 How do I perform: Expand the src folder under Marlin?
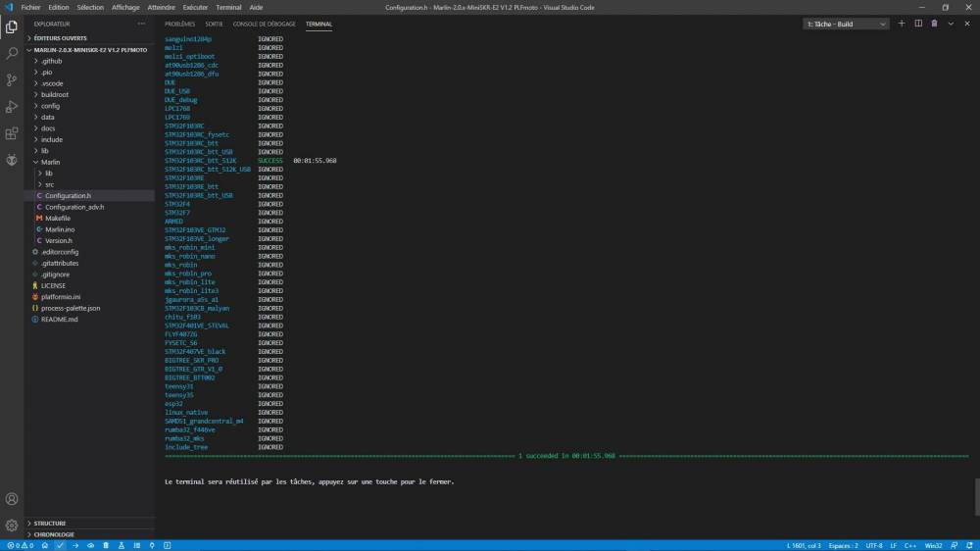click(x=89, y=184)
